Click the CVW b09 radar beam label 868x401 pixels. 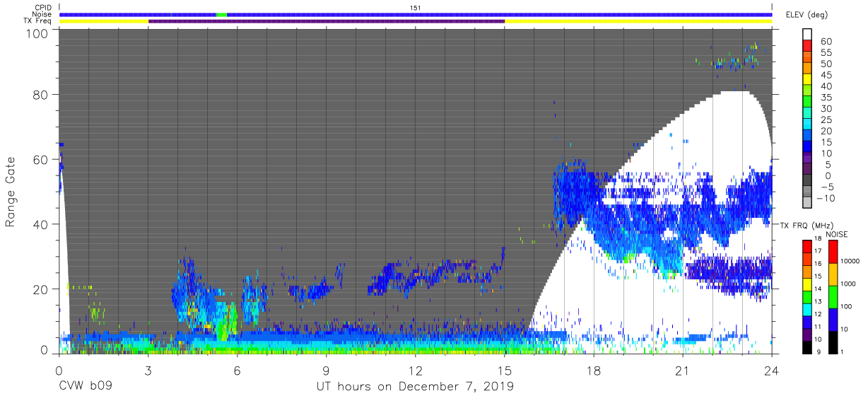pyautogui.click(x=86, y=387)
